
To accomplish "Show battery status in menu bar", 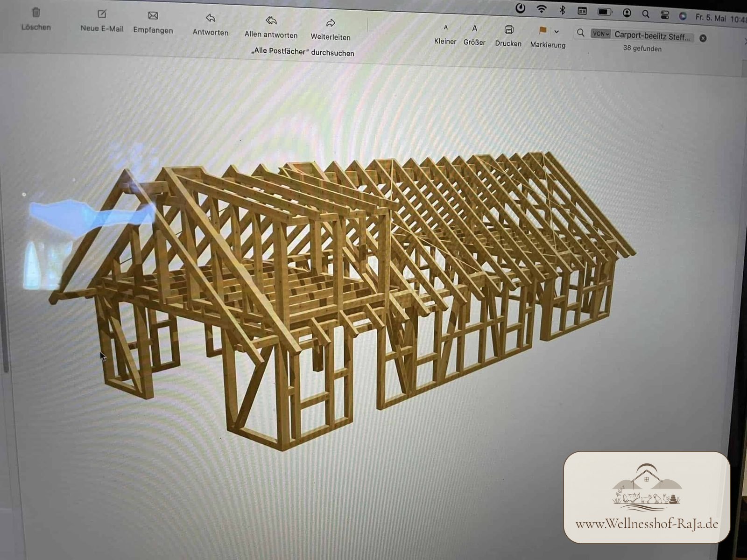I will click(x=605, y=12).
